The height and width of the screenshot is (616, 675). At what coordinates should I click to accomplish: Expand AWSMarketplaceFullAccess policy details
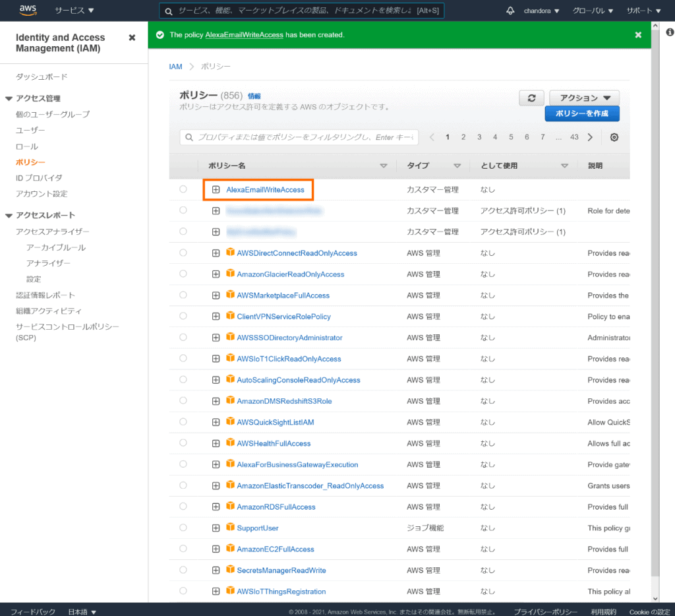(x=216, y=295)
